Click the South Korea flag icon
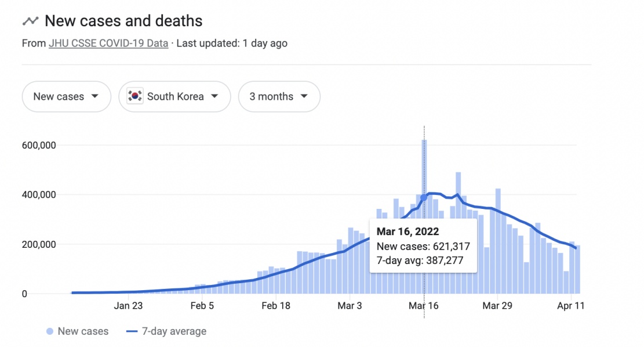The image size is (644, 347). (x=134, y=96)
